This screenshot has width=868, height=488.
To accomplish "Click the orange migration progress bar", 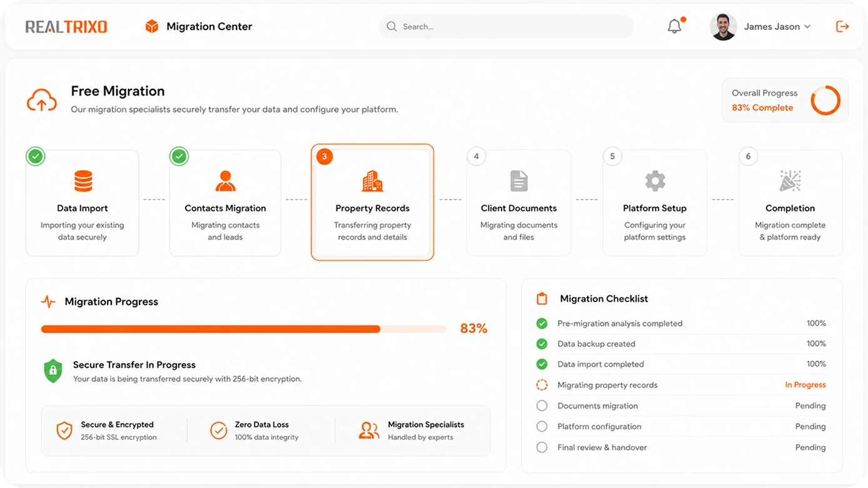I will [243, 329].
